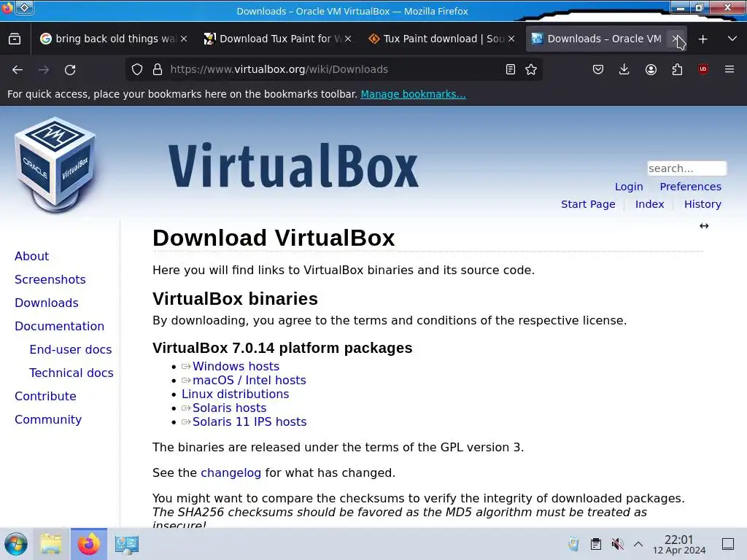
Task: Click the show desktop tray button
Action: [x=728, y=544]
